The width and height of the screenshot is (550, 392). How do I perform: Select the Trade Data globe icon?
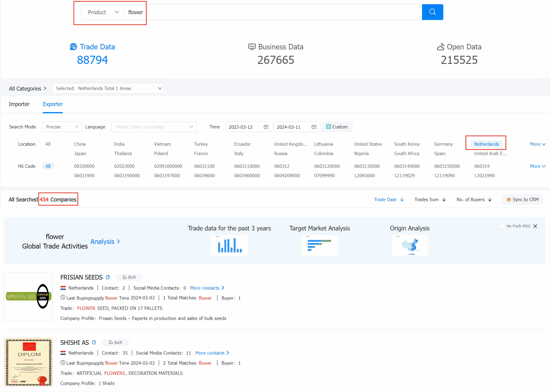tap(73, 47)
